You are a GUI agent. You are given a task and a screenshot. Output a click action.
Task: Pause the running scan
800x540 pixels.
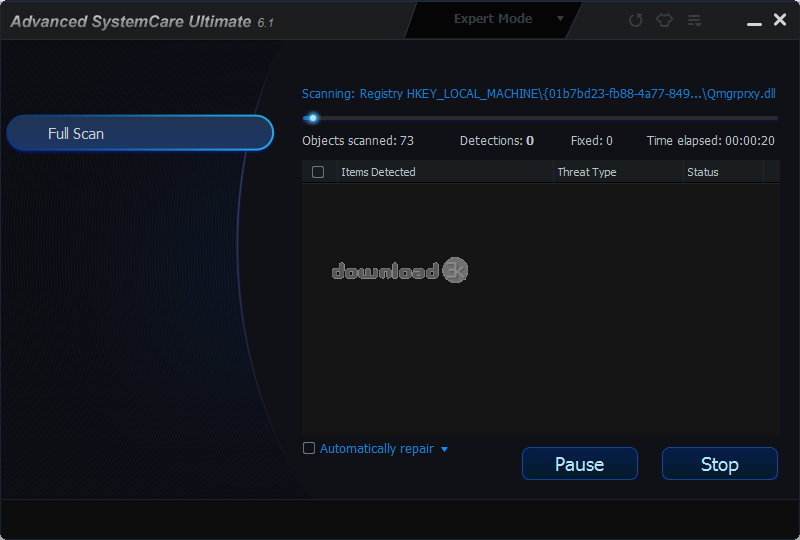tap(580, 464)
